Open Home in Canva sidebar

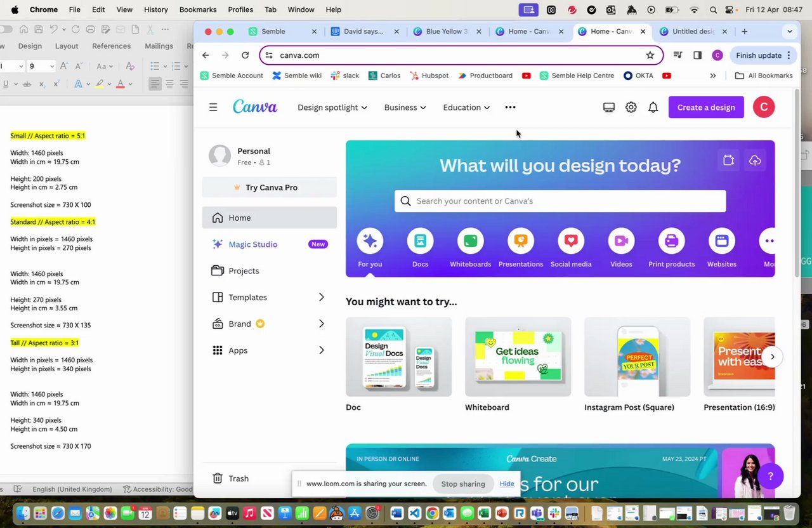click(x=270, y=218)
